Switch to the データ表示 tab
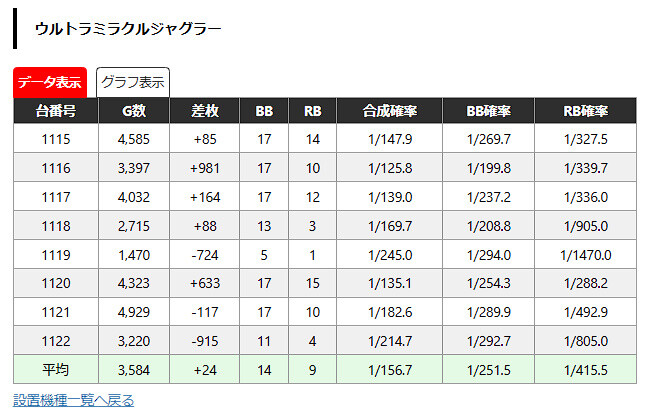647x418 pixels. (50, 82)
